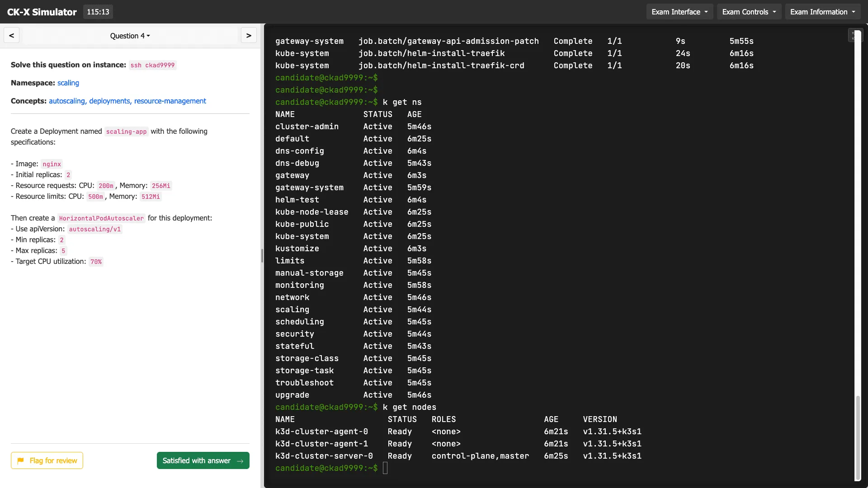Click the CK-X Simulator title
The height and width of the screenshot is (488, 868).
[x=42, y=12]
